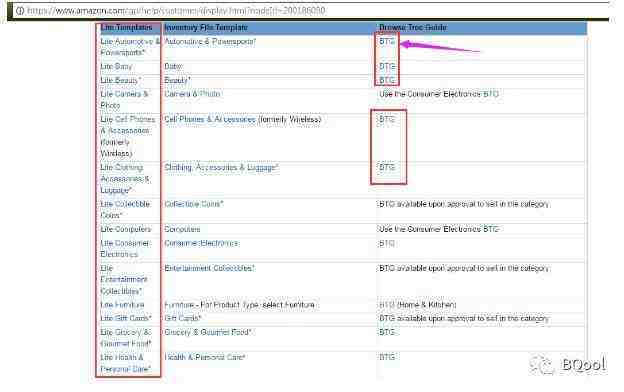The height and width of the screenshot is (392, 624).
Task: Open Beauty inventory file template
Action: (x=177, y=80)
